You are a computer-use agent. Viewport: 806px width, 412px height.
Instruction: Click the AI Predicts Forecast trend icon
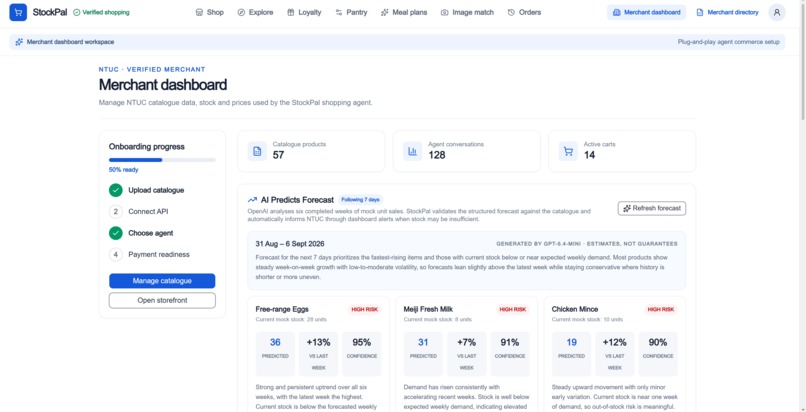pyautogui.click(x=252, y=200)
